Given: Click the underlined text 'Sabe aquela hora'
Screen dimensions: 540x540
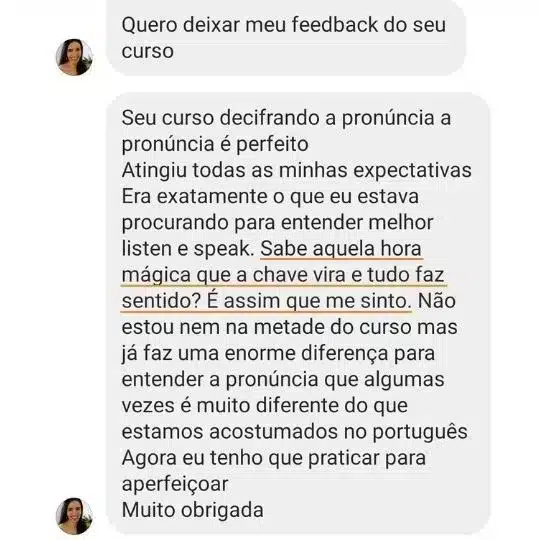Looking at the screenshot, I should pos(341,249).
